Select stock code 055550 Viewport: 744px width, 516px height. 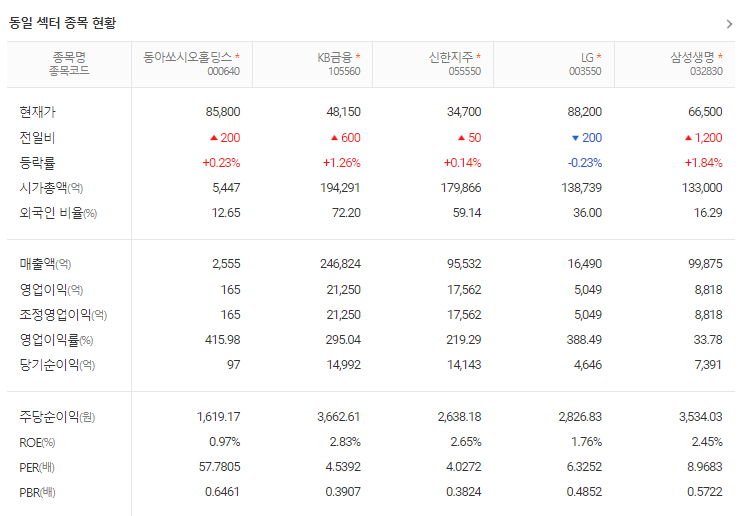click(x=465, y=71)
